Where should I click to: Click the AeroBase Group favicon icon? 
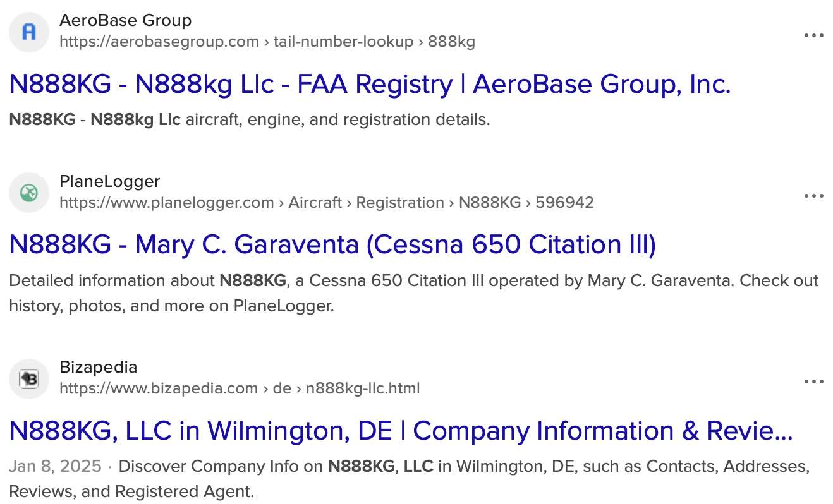(x=29, y=32)
